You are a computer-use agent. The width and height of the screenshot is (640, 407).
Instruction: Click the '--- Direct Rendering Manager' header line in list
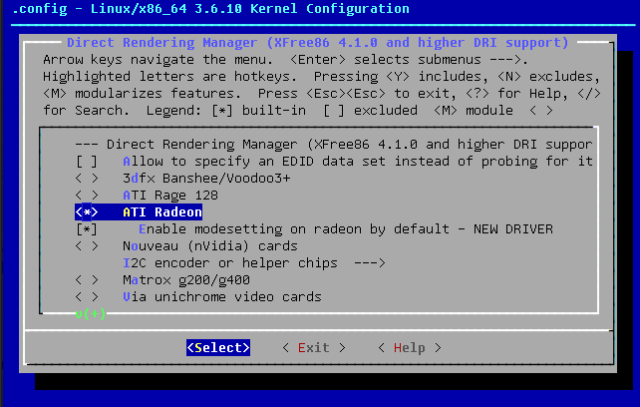pos(333,145)
